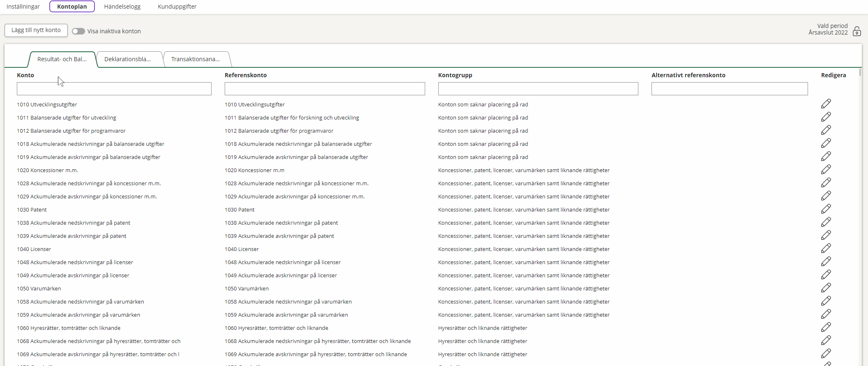Toggle Visa inaktiva konton switch
Viewport: 868px width, 366px height.
pos(78,31)
